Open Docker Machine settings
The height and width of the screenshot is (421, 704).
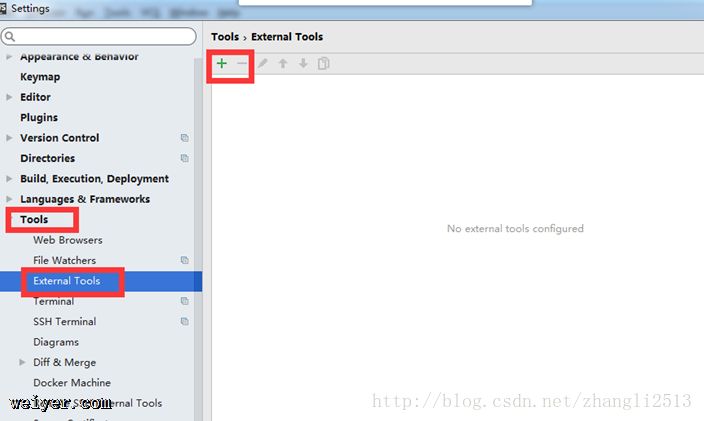72,383
